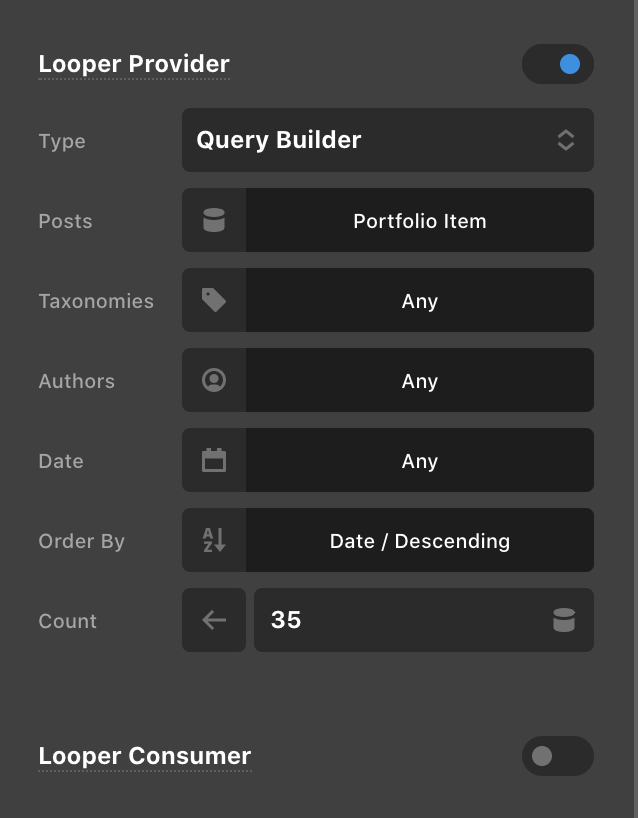This screenshot has width=638, height=818.
Task: Open Date Any selector
Action: 420,460
